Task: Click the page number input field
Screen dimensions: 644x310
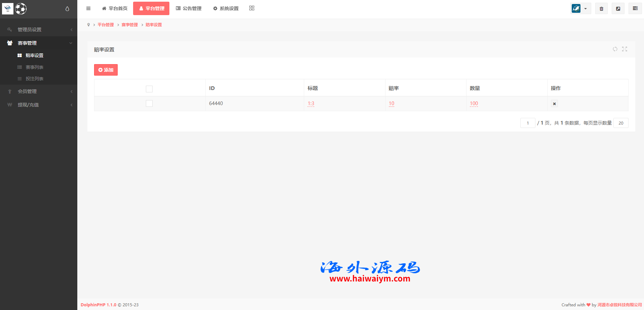Action: [x=527, y=123]
